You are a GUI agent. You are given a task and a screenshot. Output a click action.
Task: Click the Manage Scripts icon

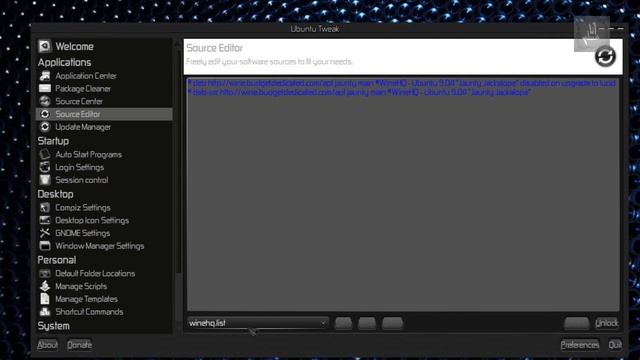(45, 286)
